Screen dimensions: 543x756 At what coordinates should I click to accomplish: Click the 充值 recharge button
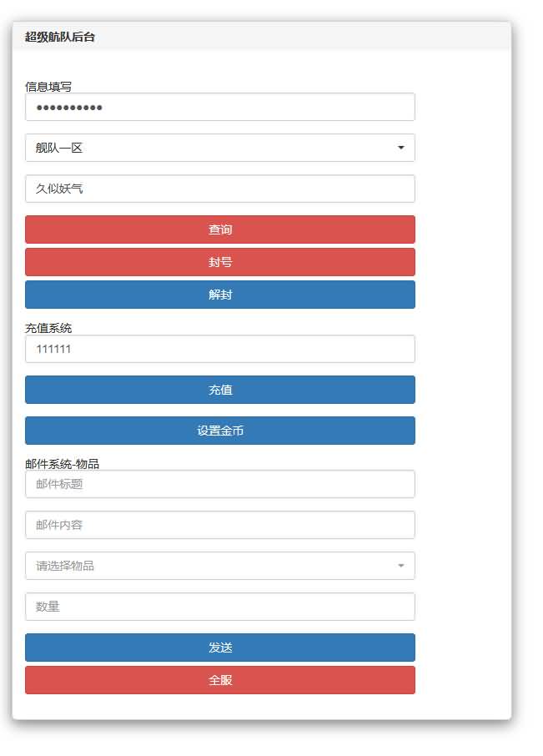tap(220, 390)
